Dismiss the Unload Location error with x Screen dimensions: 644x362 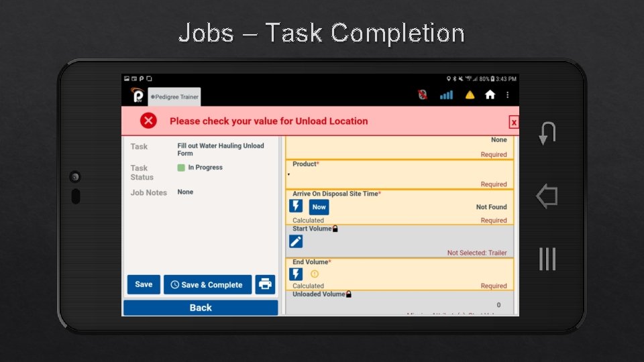(513, 122)
